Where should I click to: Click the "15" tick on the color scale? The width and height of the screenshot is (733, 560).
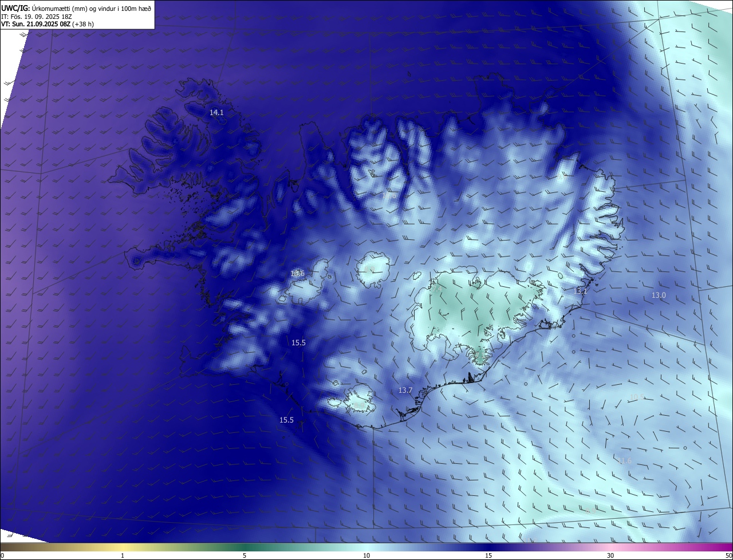[488, 555]
